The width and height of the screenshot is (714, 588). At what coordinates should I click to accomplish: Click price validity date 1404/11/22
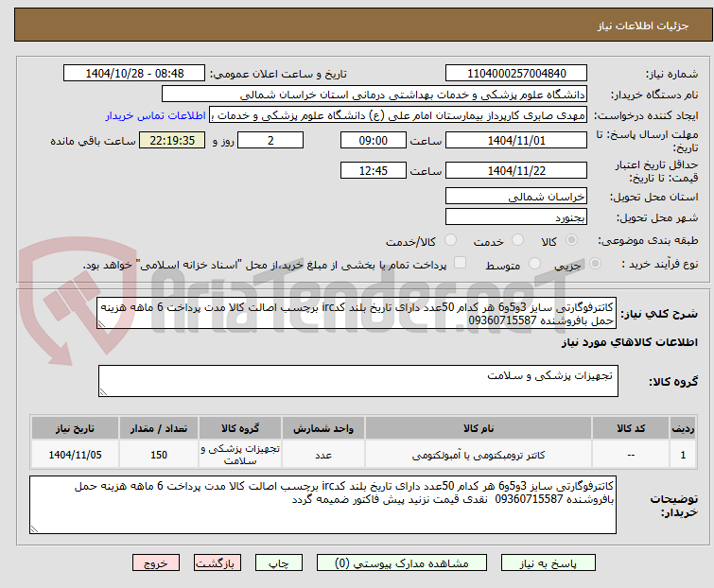click(x=516, y=171)
